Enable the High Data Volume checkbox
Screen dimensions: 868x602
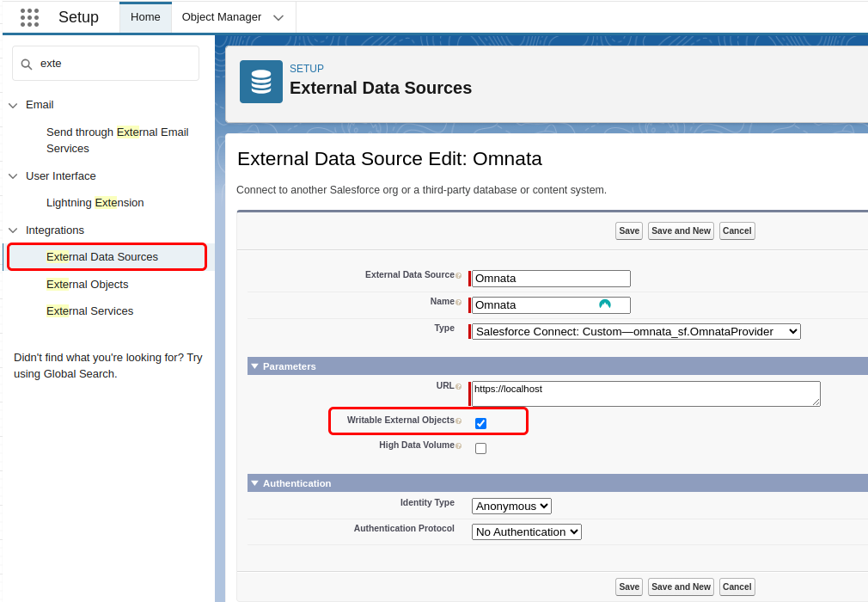pos(480,448)
